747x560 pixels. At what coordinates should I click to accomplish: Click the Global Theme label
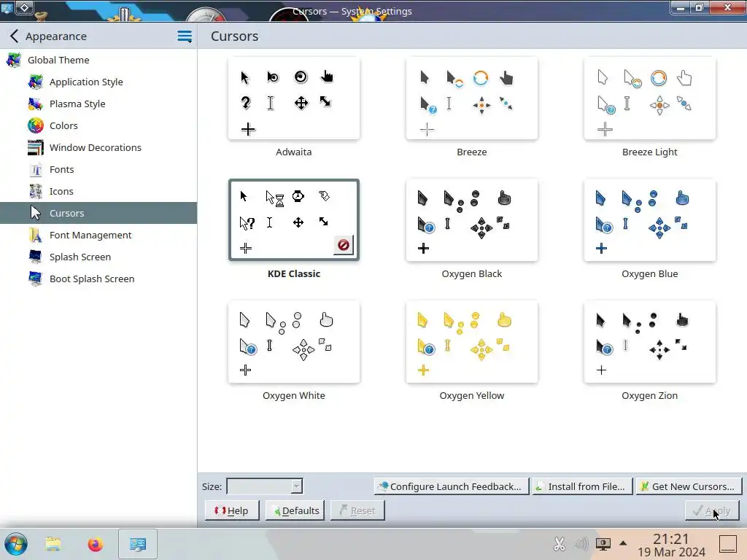point(58,60)
